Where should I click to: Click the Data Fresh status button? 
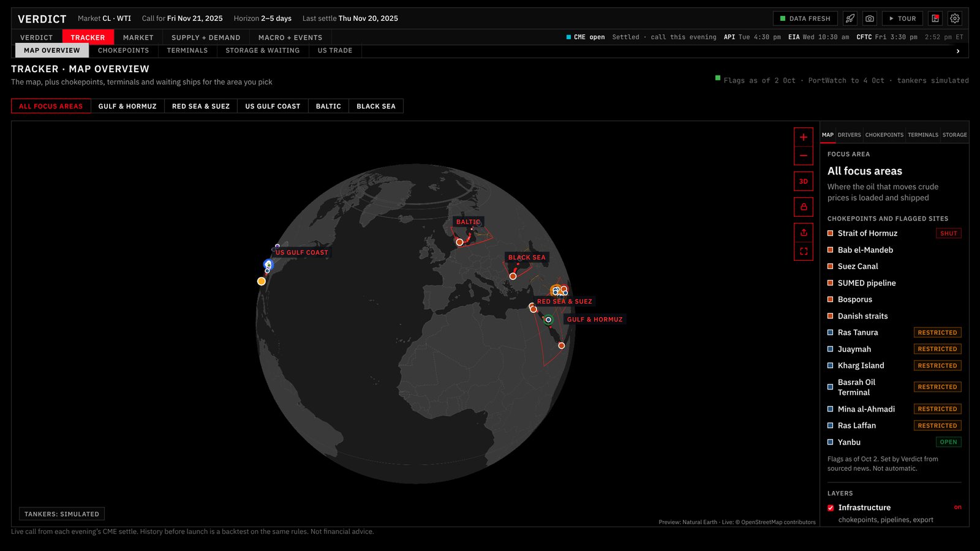click(805, 18)
